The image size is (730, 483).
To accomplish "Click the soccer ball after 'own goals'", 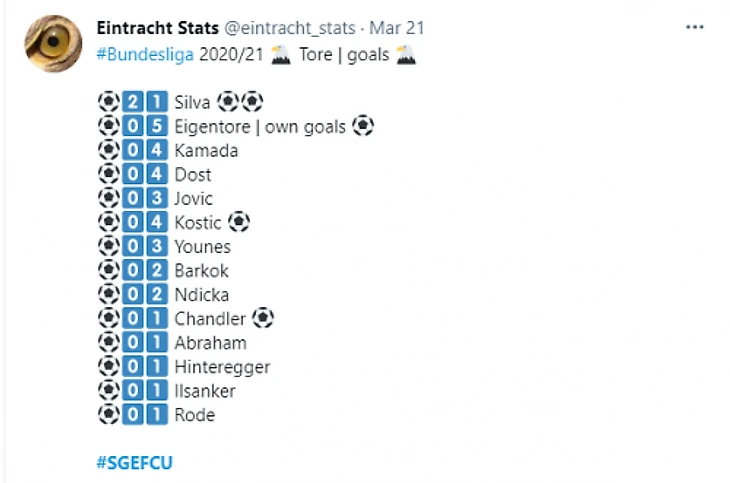I will pos(363,126).
